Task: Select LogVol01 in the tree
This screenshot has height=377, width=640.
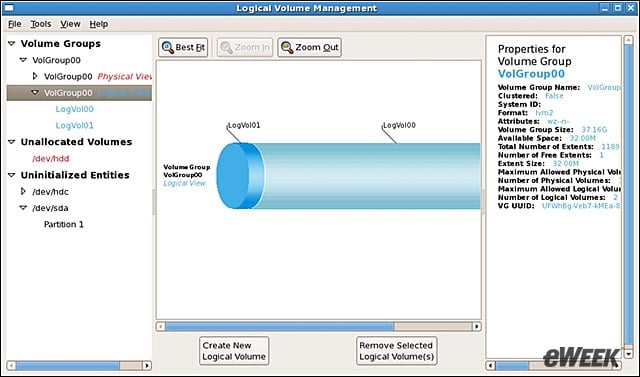Action: click(x=75, y=125)
